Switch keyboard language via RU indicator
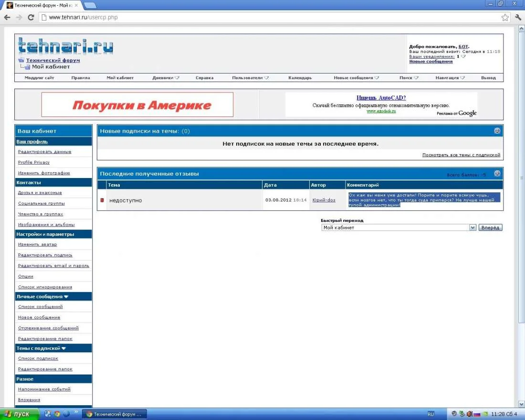This screenshot has width=525, height=420. [x=431, y=414]
